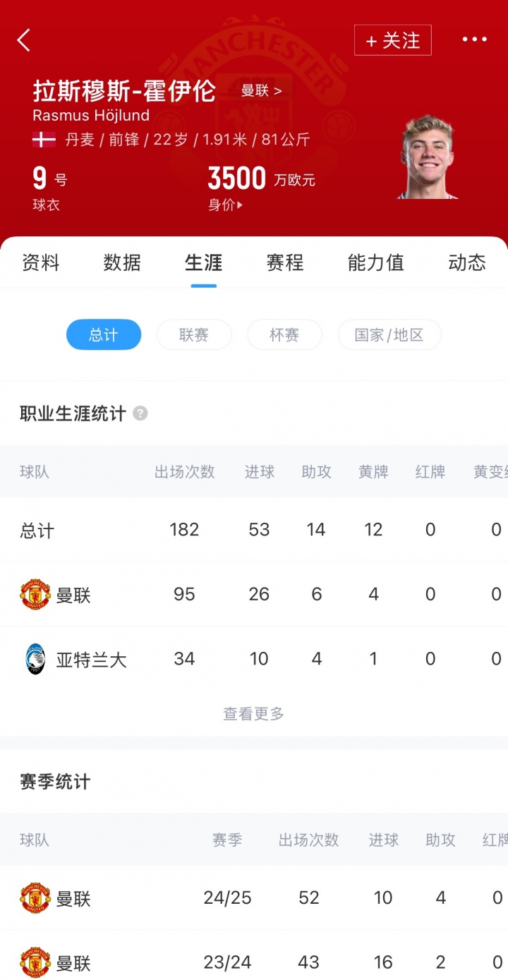Select the 联赛 filter pill

click(x=194, y=335)
